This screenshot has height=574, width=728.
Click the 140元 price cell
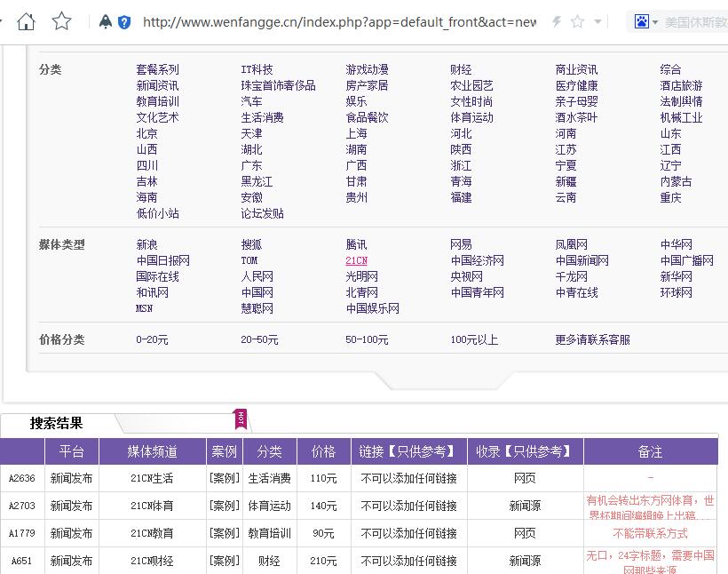tap(324, 506)
